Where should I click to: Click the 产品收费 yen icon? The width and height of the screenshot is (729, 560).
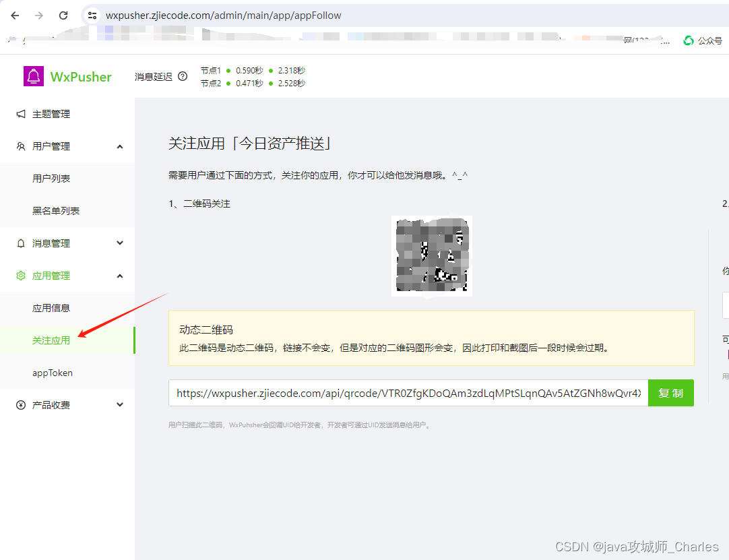[21, 405]
